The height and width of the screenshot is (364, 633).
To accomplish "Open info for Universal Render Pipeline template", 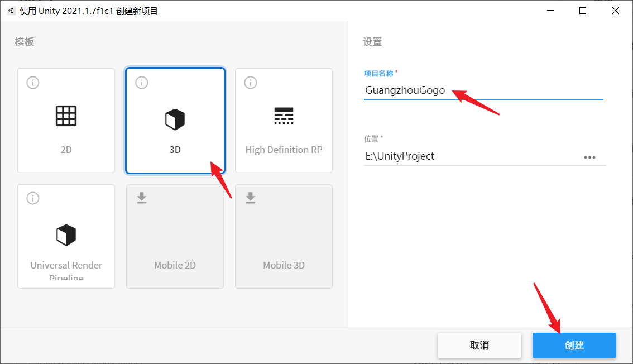I will pyautogui.click(x=33, y=198).
